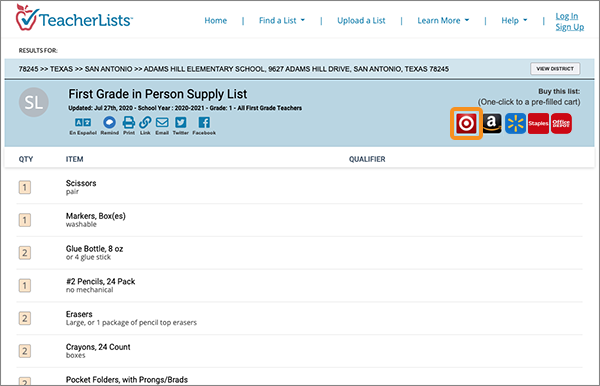Open the Learn More dropdown menu

tap(443, 20)
